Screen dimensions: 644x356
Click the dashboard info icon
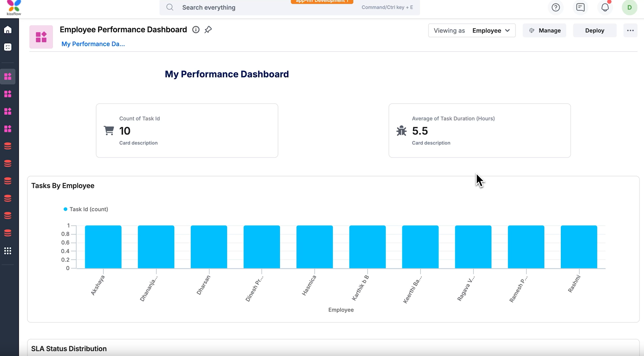click(x=196, y=30)
